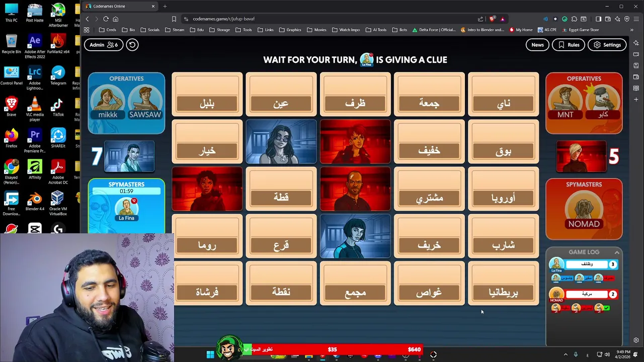Click the red Spymasters panel with NOMAD
Screen dimensions: 644x362
(x=584, y=209)
